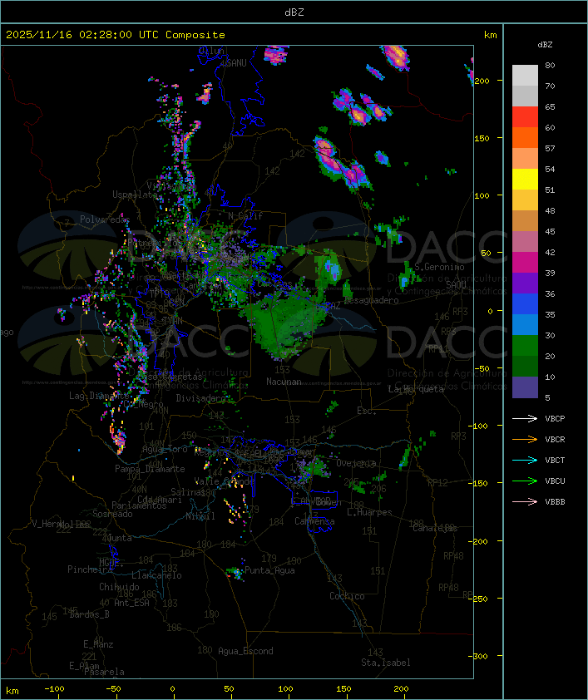Click the 'Agua_Toro' map label

165,450
